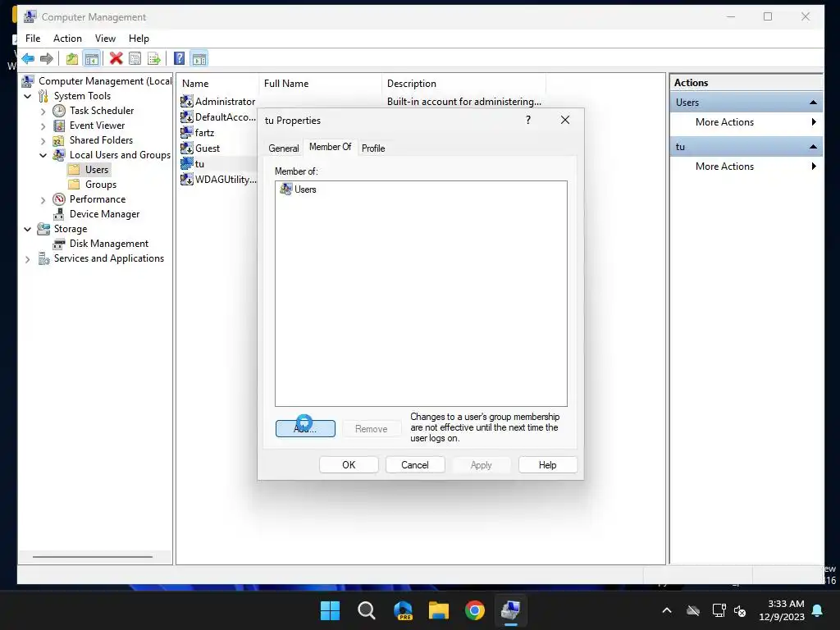Click the blue Help toolbar icon
This screenshot has height=630, width=840.
180,58
